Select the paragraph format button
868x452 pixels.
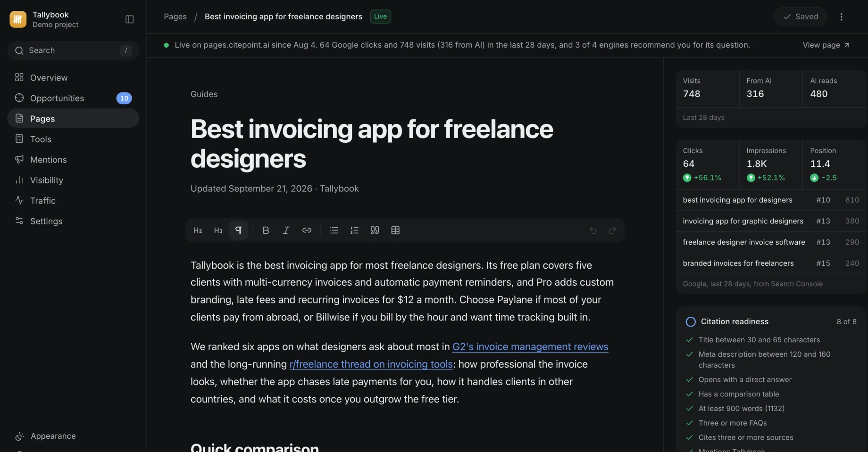pyautogui.click(x=239, y=230)
